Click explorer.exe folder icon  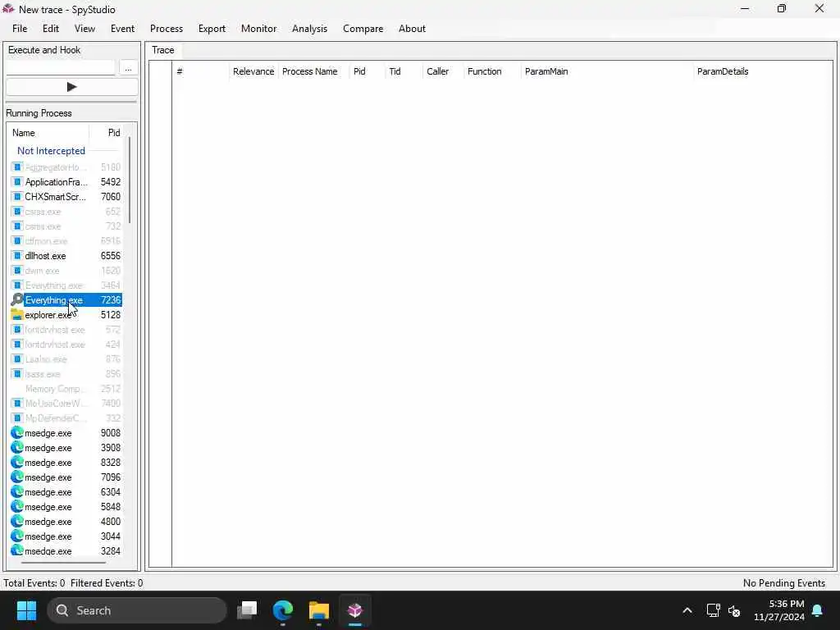tap(17, 314)
